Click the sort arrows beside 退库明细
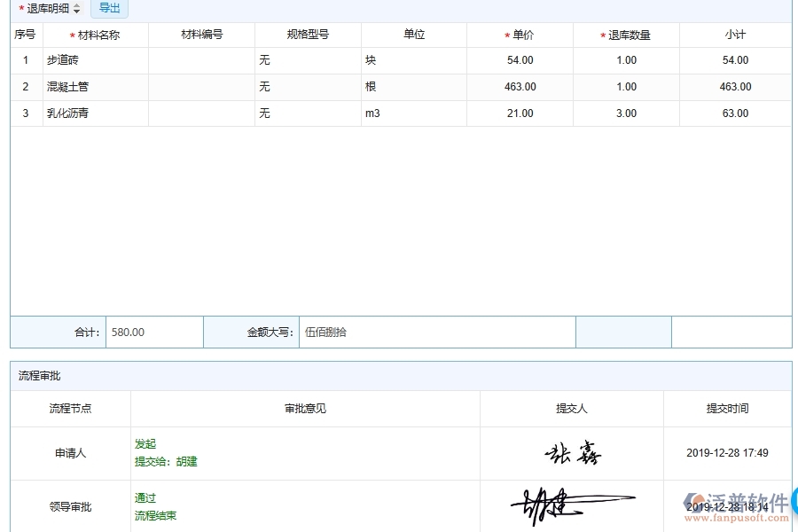798x532 pixels. pyautogui.click(x=77, y=8)
